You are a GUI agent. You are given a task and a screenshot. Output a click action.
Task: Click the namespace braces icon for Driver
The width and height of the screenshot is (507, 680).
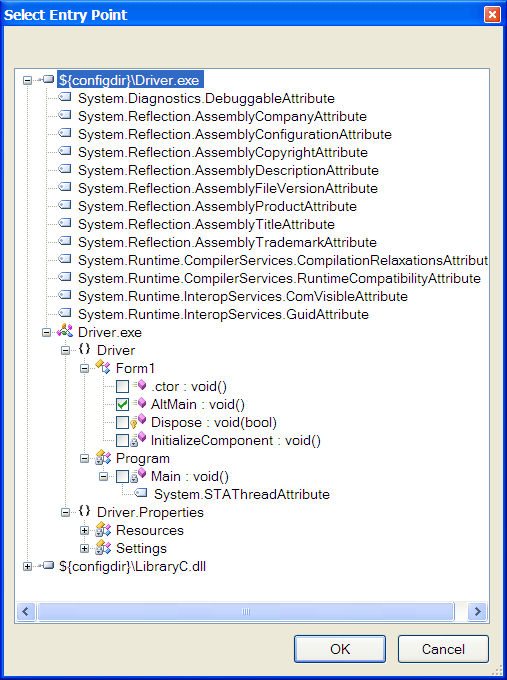pos(84,349)
